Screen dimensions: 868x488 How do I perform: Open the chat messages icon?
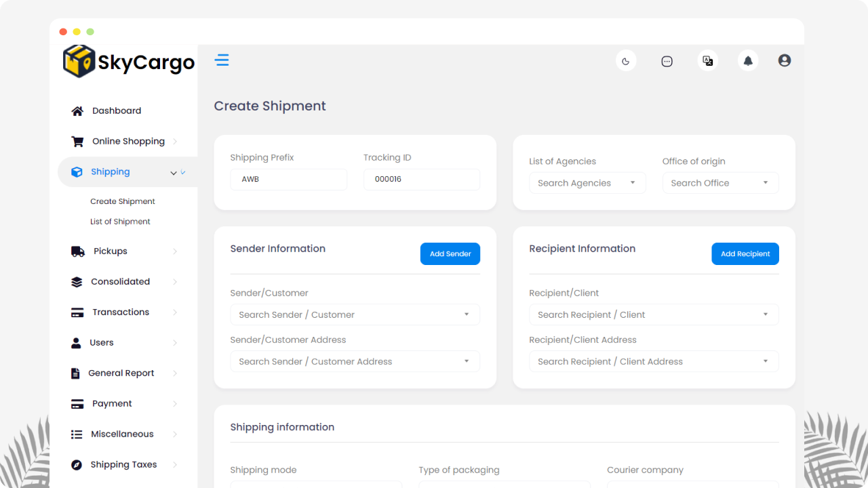click(667, 61)
